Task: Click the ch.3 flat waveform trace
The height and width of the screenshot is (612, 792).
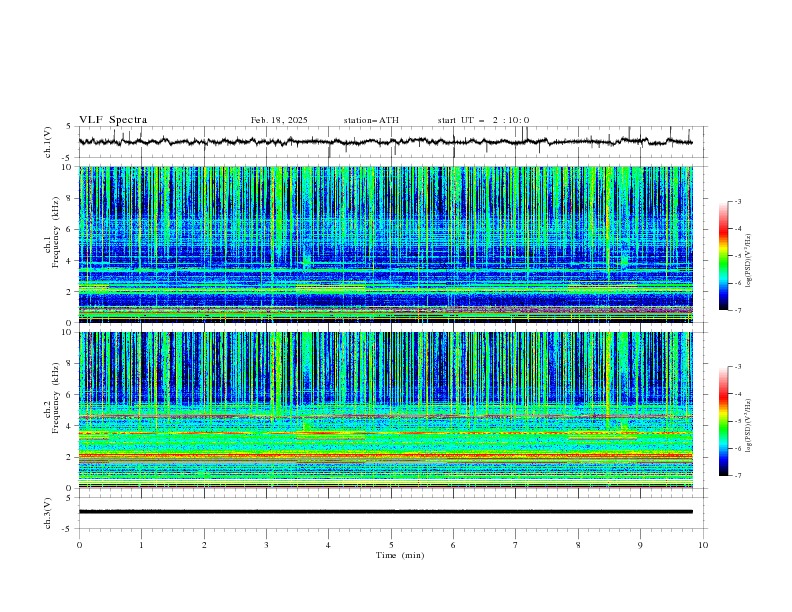Action: tap(385, 512)
